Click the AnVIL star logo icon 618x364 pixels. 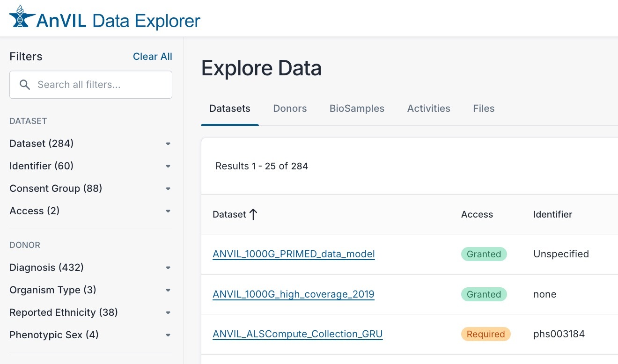22,17
